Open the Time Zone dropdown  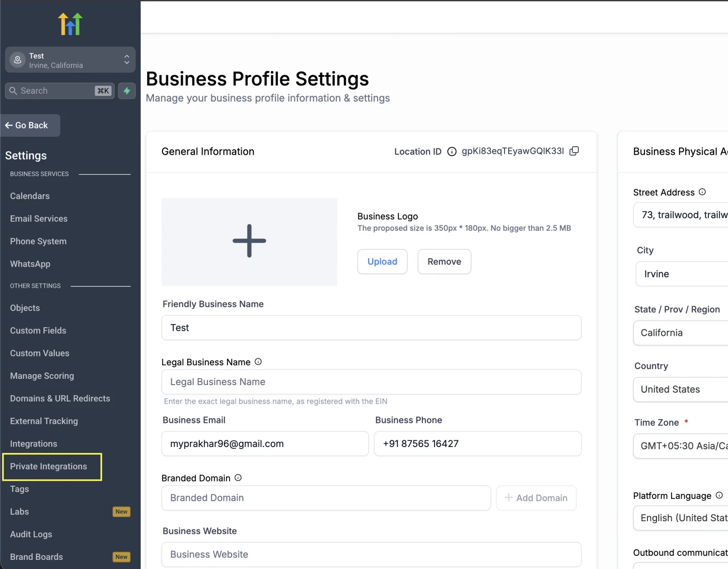pos(681,446)
